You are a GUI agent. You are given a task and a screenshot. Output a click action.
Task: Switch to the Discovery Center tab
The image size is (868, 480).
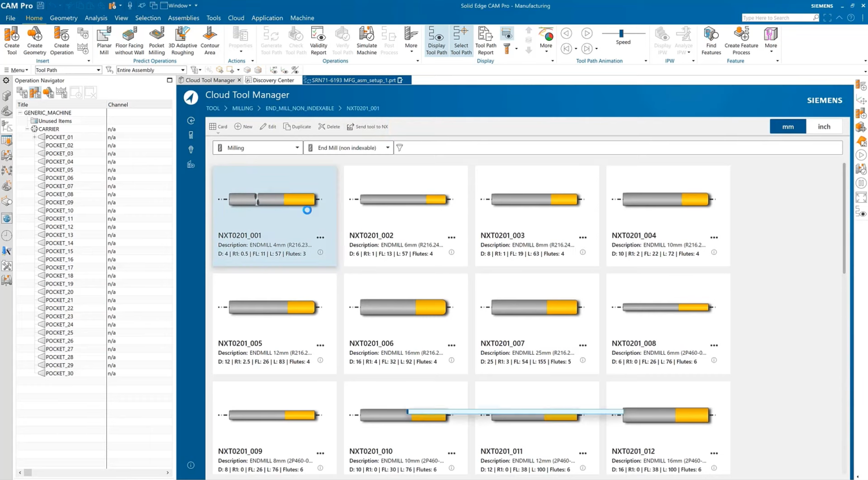[271, 80]
